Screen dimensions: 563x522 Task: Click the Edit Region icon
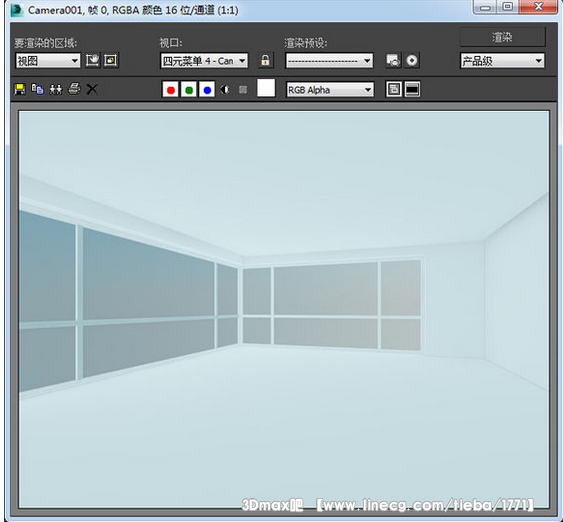tap(93, 60)
